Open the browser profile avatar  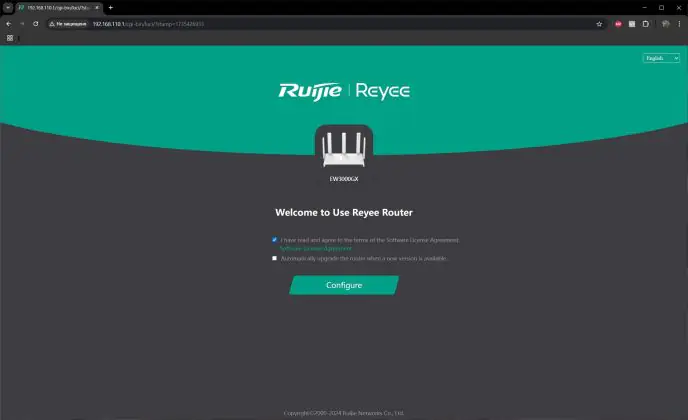click(x=666, y=24)
